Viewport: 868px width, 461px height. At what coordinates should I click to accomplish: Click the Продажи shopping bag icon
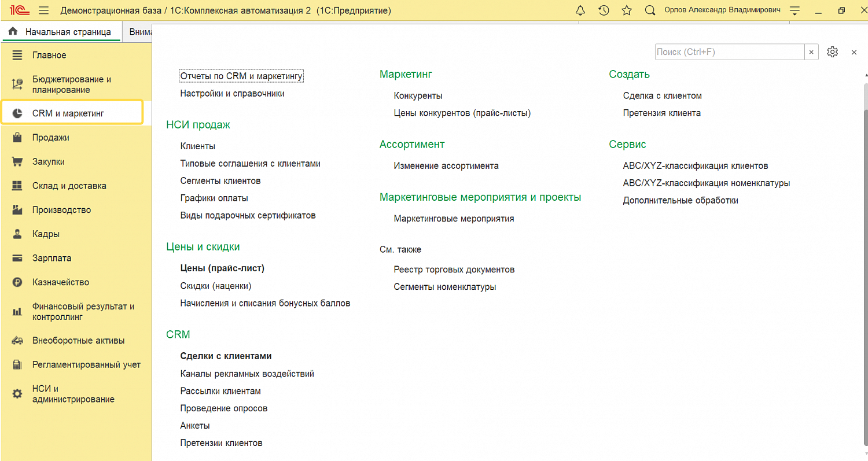pos(17,138)
